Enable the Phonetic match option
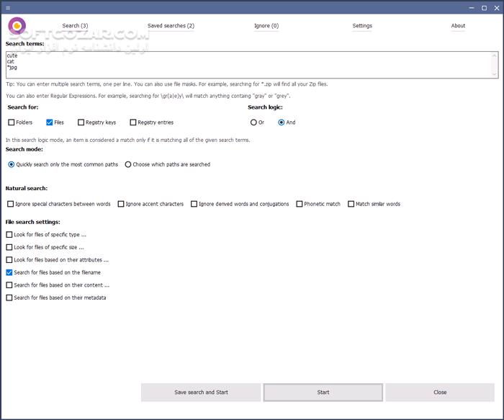 click(300, 204)
